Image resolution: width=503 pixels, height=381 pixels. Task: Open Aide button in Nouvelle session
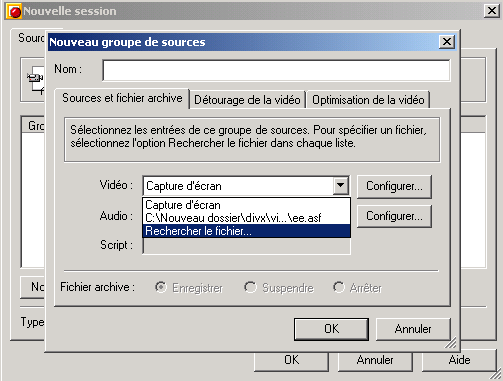(459, 360)
